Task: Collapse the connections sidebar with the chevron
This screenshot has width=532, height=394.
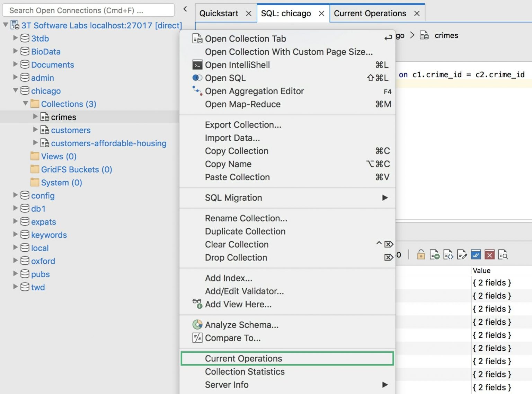Action: 185,9
